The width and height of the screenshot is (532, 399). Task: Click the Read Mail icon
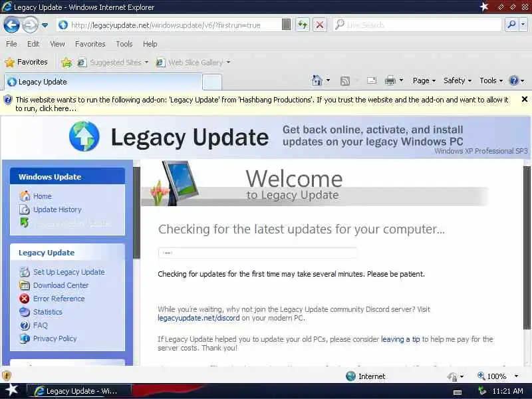tap(372, 80)
